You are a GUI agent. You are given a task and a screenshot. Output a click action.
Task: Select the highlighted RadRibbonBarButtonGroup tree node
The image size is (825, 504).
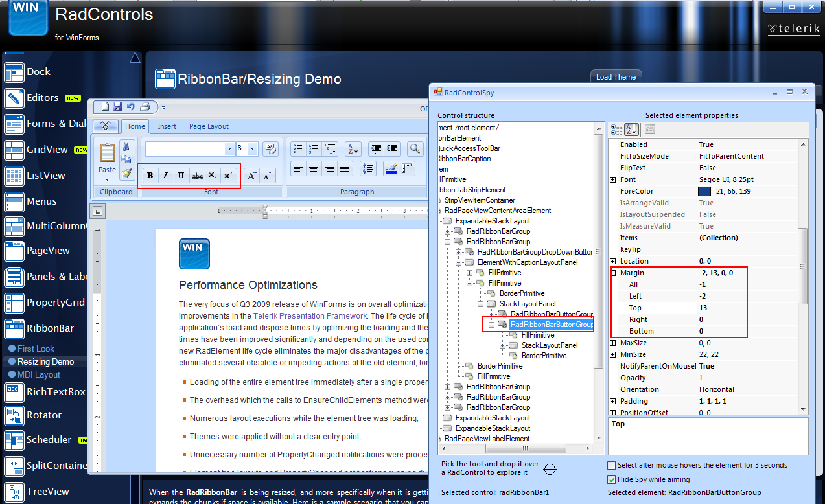(552, 325)
